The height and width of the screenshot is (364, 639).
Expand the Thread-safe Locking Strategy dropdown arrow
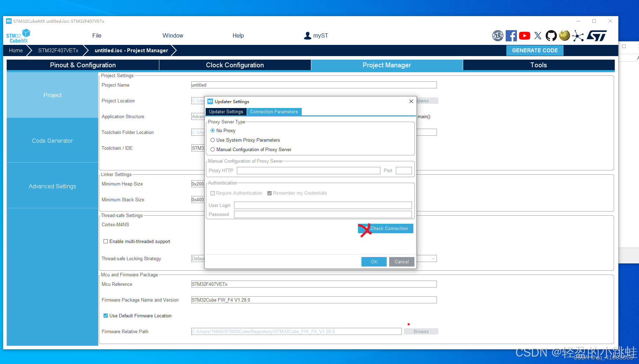[x=433, y=258]
